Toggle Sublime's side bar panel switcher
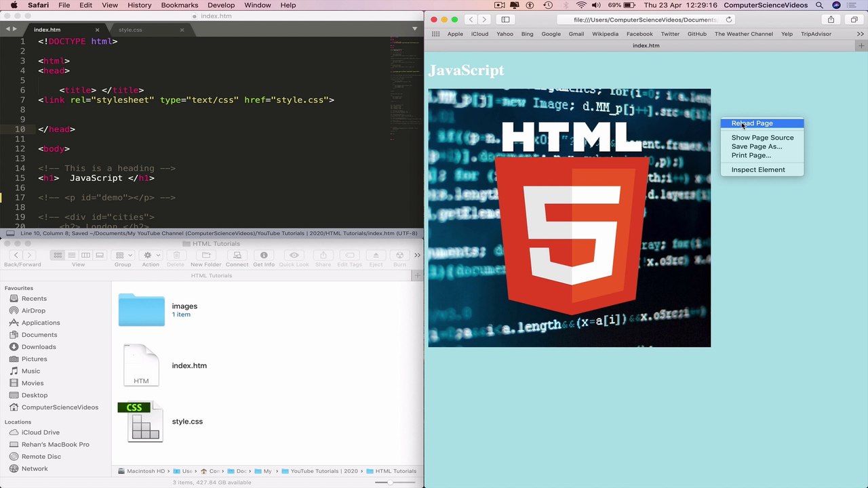 click(x=10, y=233)
